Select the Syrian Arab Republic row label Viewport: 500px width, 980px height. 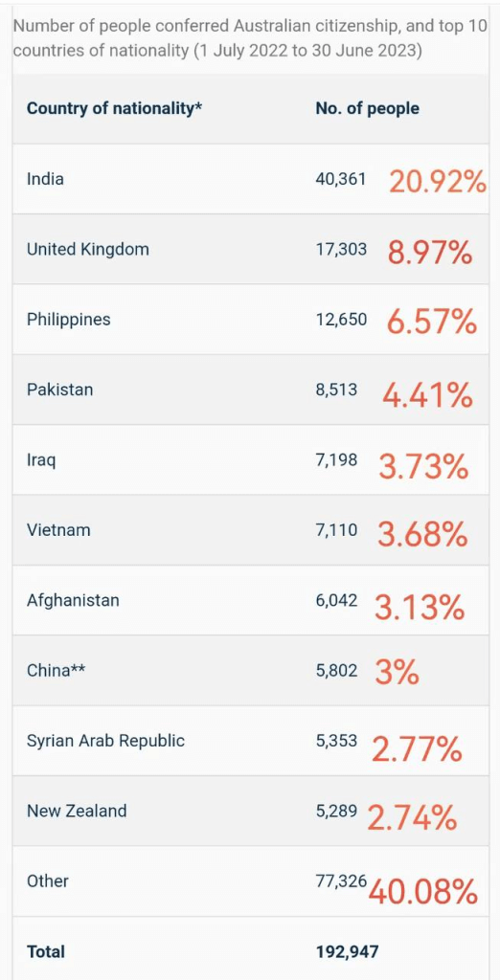click(105, 741)
